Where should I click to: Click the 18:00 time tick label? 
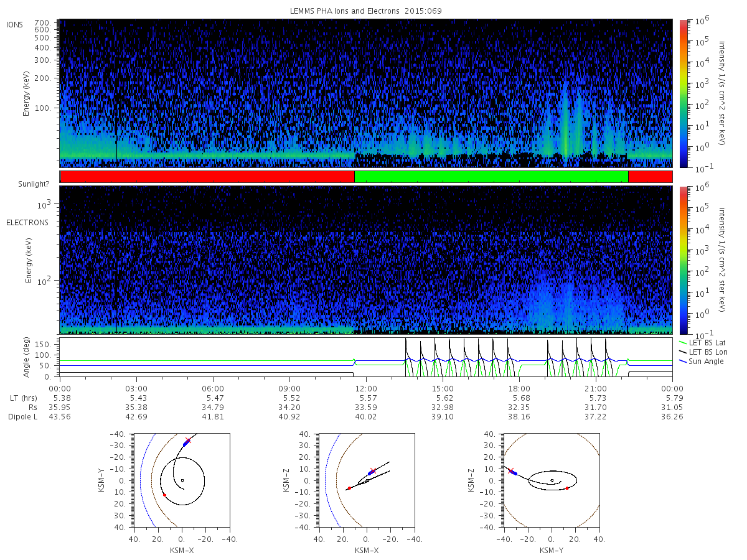pos(519,389)
